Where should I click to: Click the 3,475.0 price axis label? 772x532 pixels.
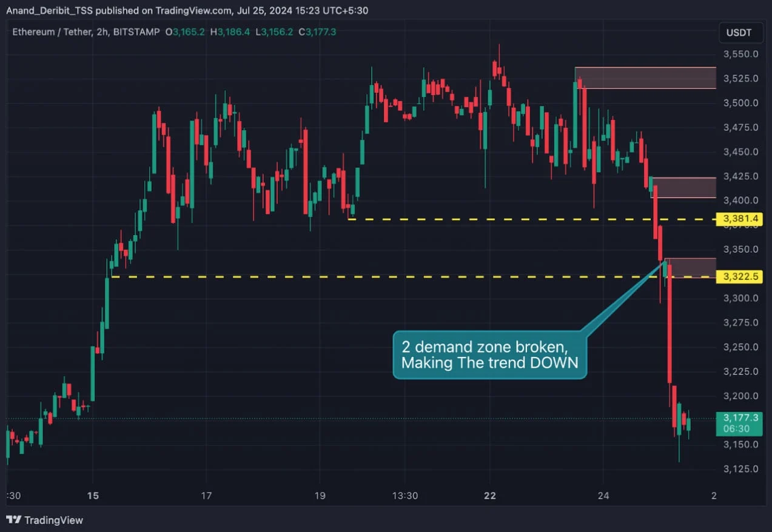(x=740, y=127)
